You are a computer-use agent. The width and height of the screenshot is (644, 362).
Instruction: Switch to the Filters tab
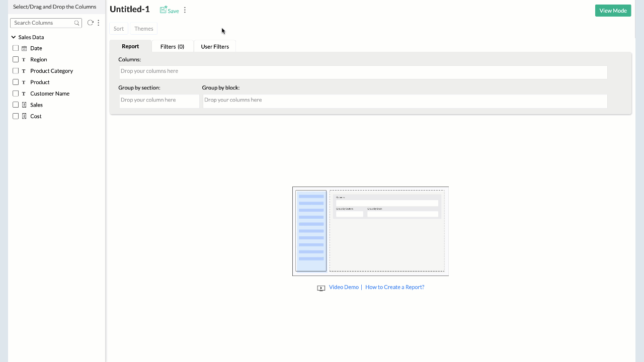coord(172,46)
